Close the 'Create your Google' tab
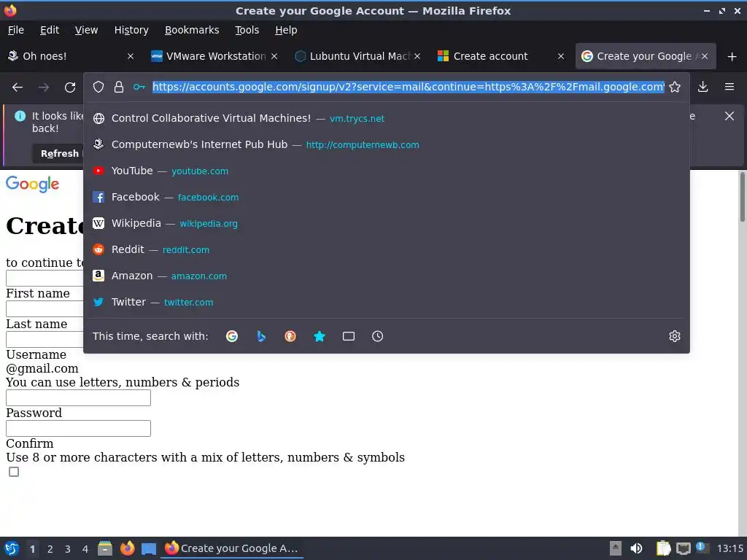The width and height of the screenshot is (747, 560). point(705,56)
